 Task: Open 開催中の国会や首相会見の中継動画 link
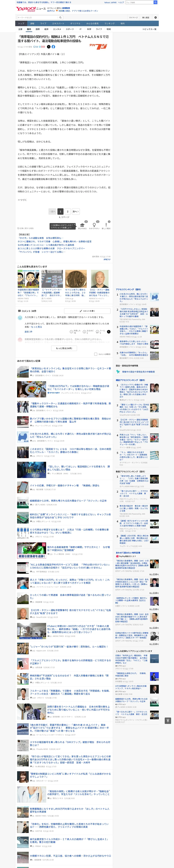(138, 372)
